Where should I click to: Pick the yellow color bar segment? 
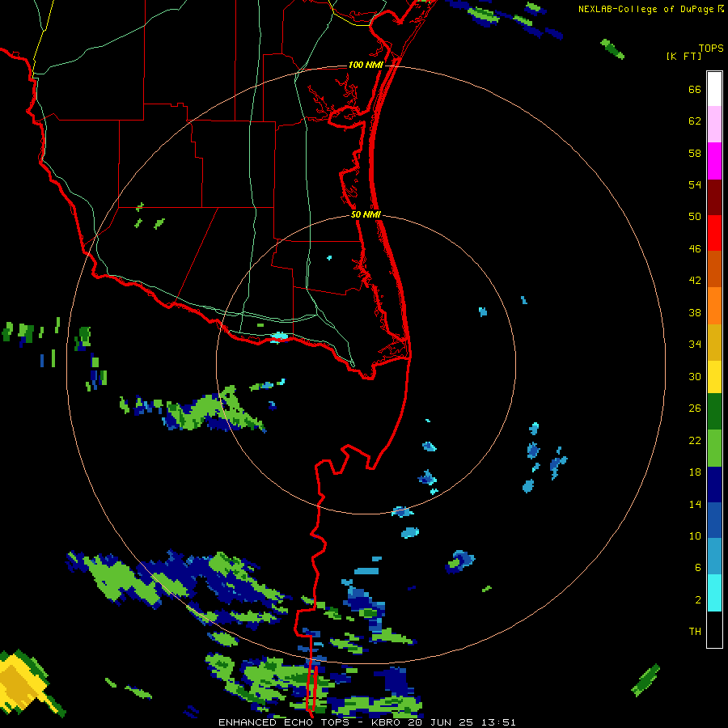(x=714, y=376)
